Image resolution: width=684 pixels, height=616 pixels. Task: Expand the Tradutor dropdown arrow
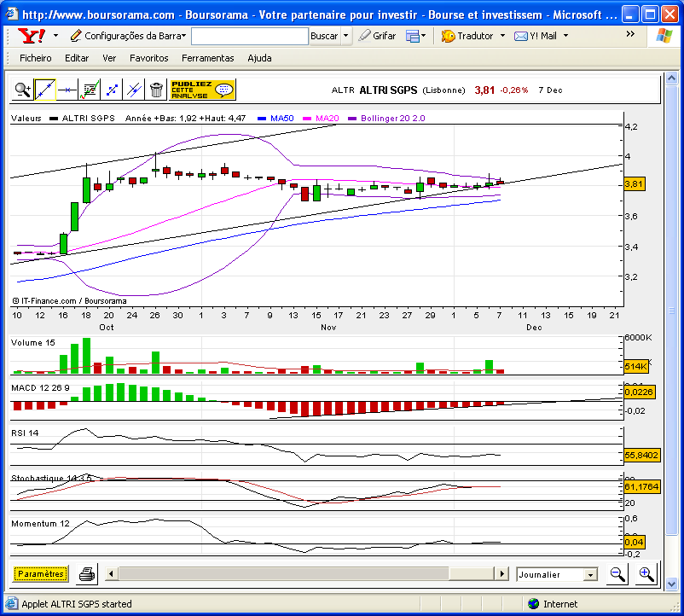pyautogui.click(x=502, y=36)
